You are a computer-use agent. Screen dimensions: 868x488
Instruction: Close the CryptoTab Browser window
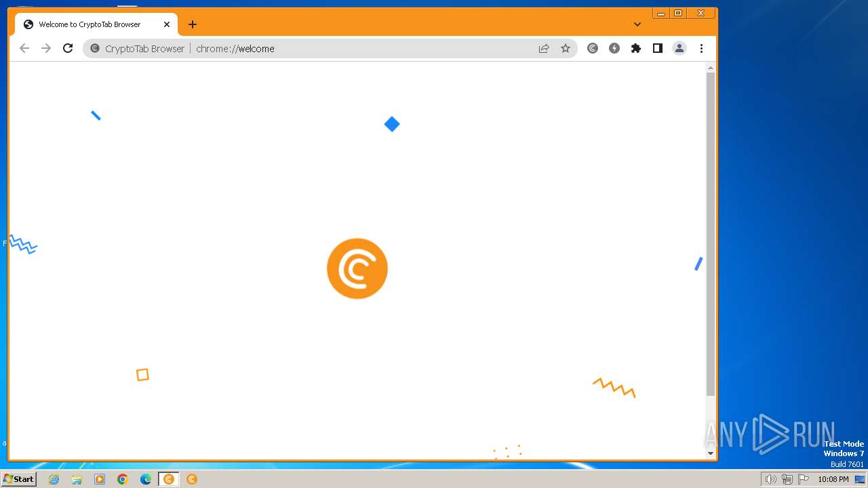[701, 13]
